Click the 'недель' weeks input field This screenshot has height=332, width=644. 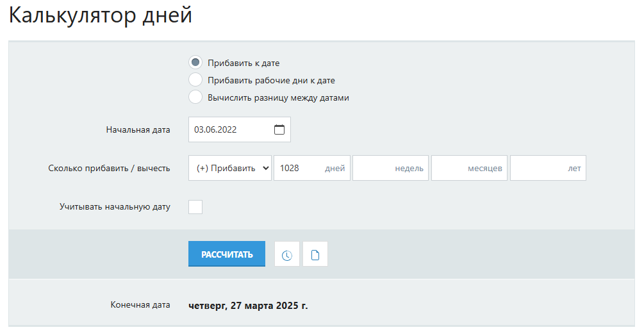391,168
